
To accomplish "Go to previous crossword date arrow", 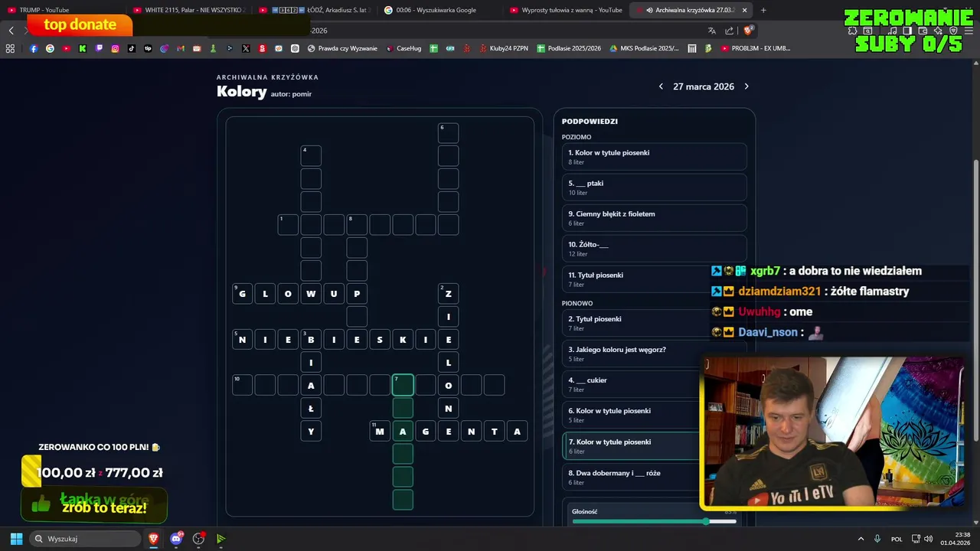I will [x=661, y=86].
